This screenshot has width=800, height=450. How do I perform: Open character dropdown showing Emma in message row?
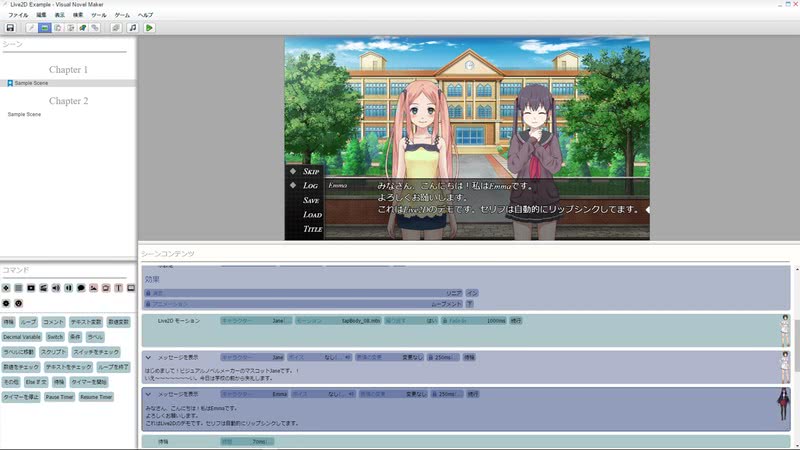254,394
